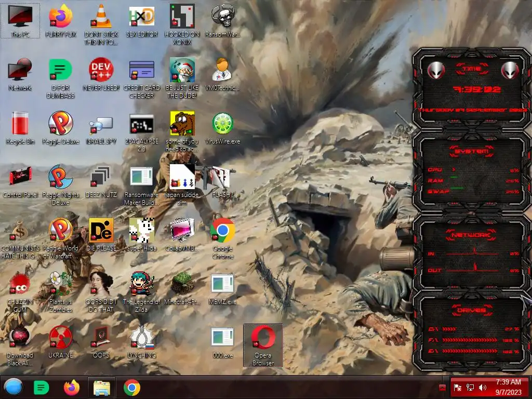Launch Chrome from the taskbar
Screen dimensions: 532x399
(x=132, y=388)
